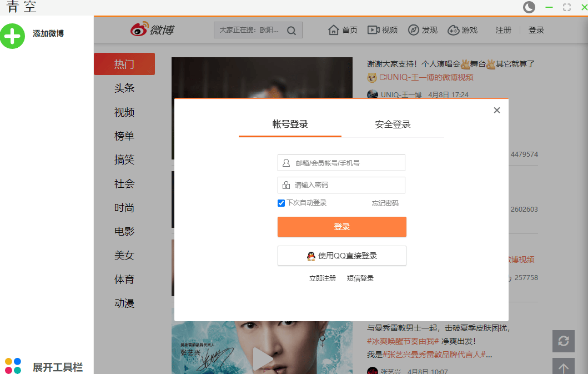Image resolution: width=588 pixels, height=374 pixels.
Task: Select 体育 category in sidebar
Action: point(124,280)
